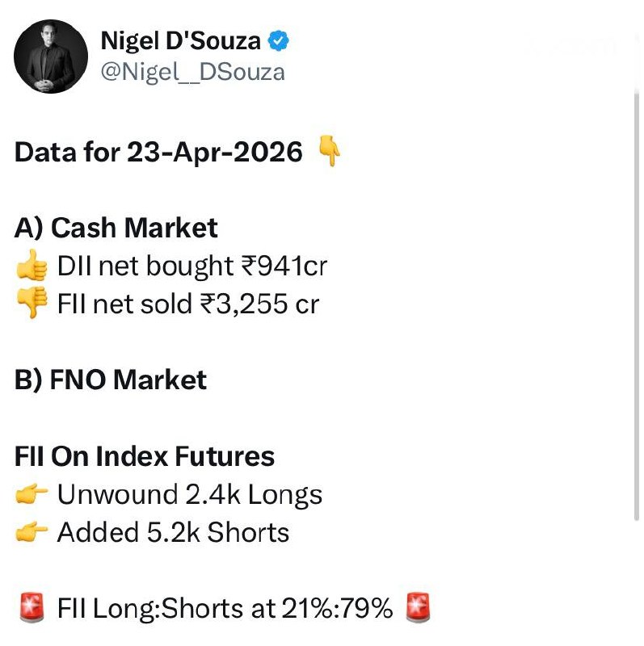
Task: Click the siren emoji before FII Long:Shorts
Action: [x=32, y=609]
